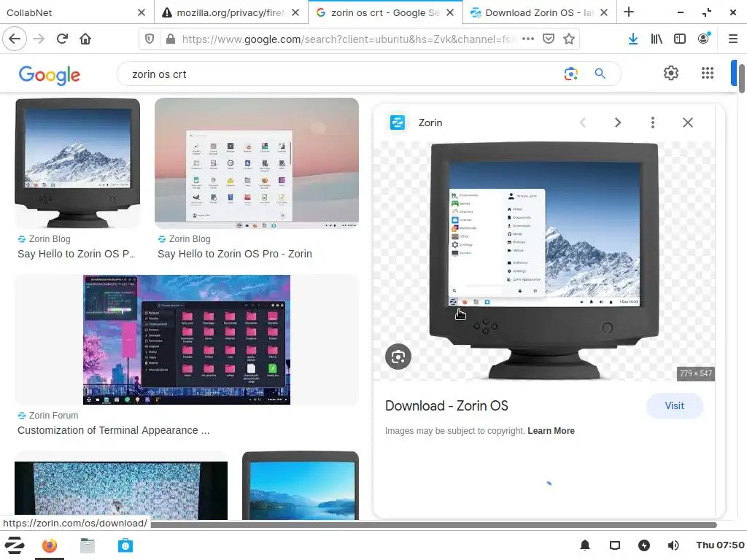Open tracking protection shield in address bar
747x560 pixels.
[x=150, y=39]
